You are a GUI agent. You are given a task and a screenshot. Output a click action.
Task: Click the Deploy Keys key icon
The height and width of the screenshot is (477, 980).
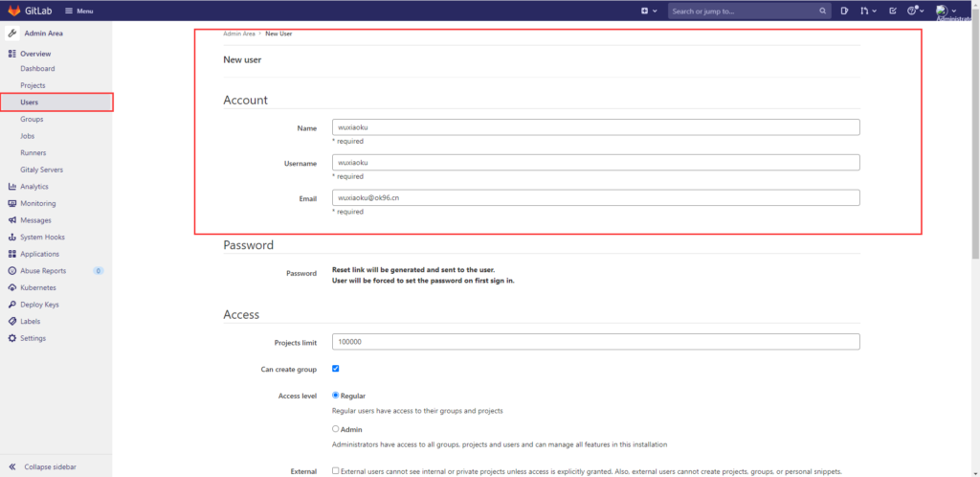tap(11, 305)
